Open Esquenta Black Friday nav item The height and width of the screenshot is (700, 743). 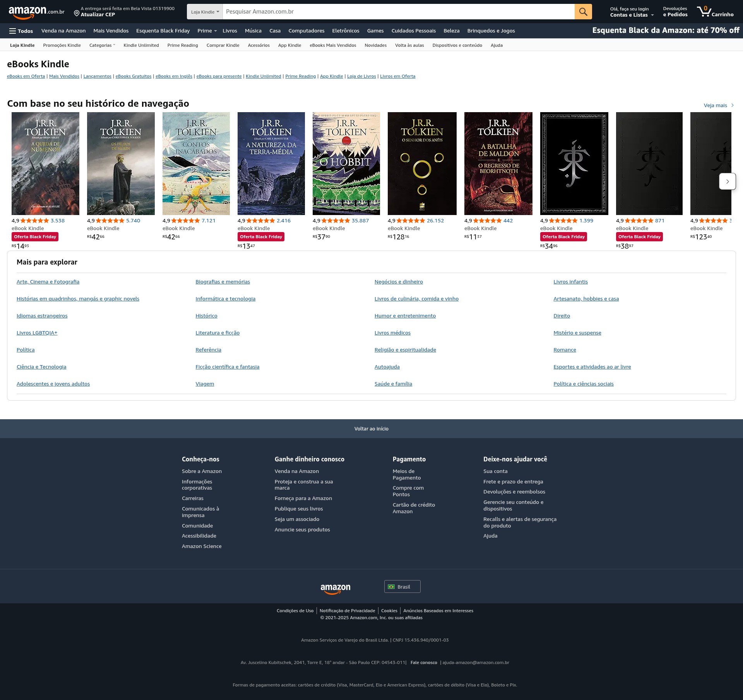pyautogui.click(x=163, y=31)
